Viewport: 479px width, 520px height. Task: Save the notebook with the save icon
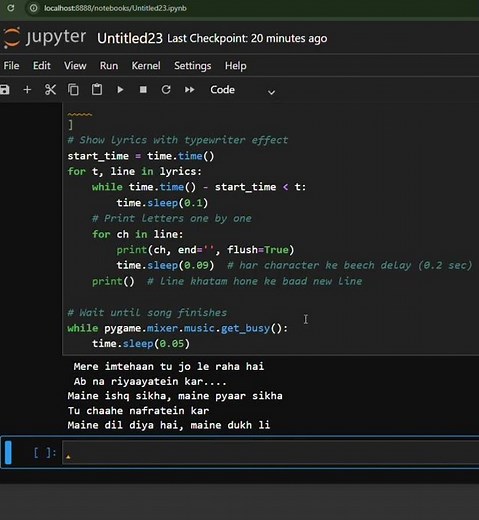click(x=5, y=90)
